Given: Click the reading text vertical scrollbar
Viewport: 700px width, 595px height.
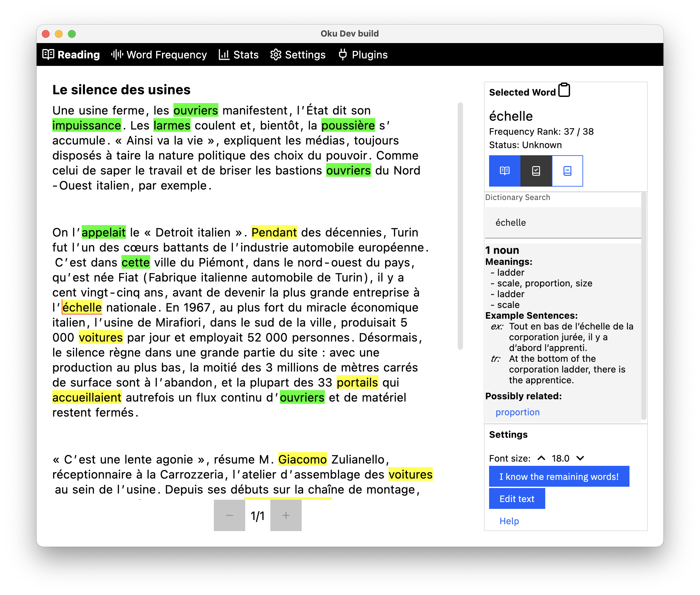Looking at the screenshot, I should pos(460,226).
